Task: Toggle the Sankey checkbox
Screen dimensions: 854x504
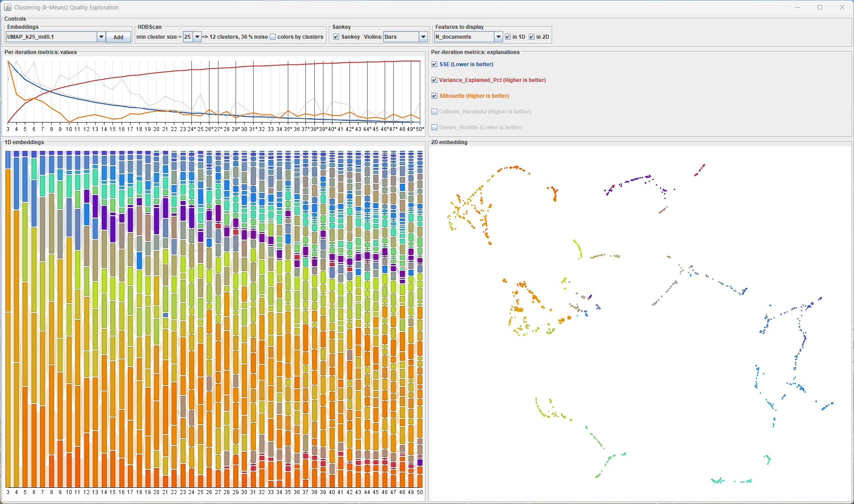Action: click(x=336, y=37)
